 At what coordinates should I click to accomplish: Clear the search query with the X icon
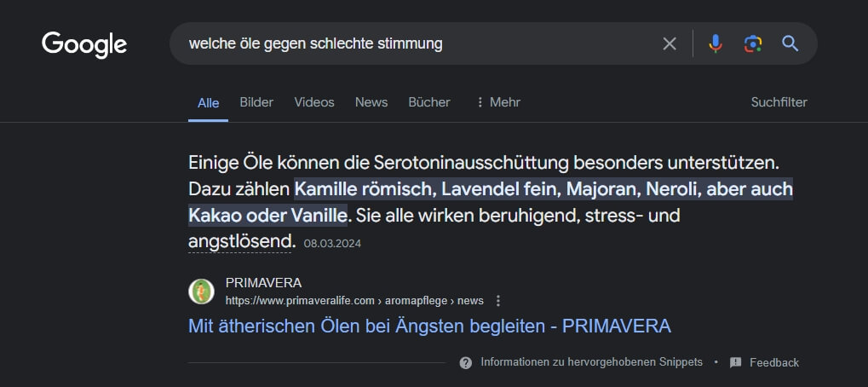pyautogui.click(x=670, y=43)
